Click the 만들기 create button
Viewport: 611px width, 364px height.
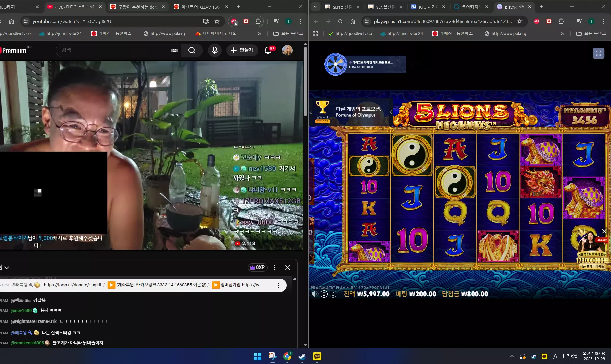242,50
